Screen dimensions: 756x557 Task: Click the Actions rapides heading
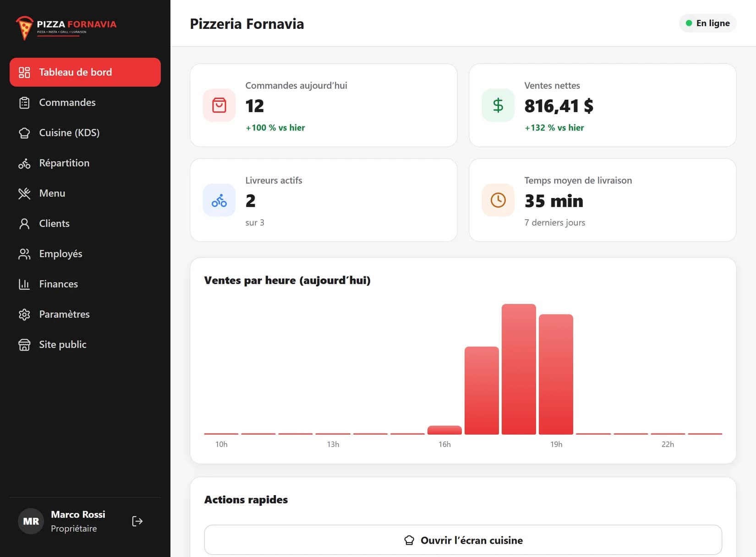(246, 500)
